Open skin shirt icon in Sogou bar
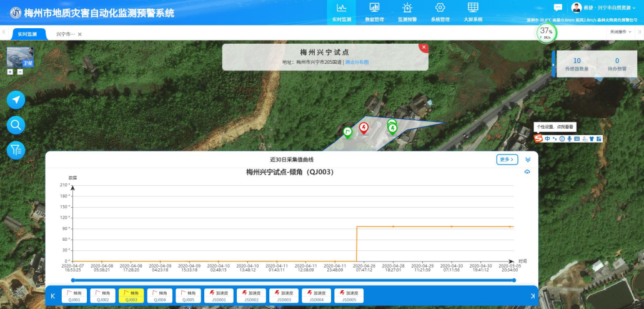644x309 pixels. (x=592, y=139)
